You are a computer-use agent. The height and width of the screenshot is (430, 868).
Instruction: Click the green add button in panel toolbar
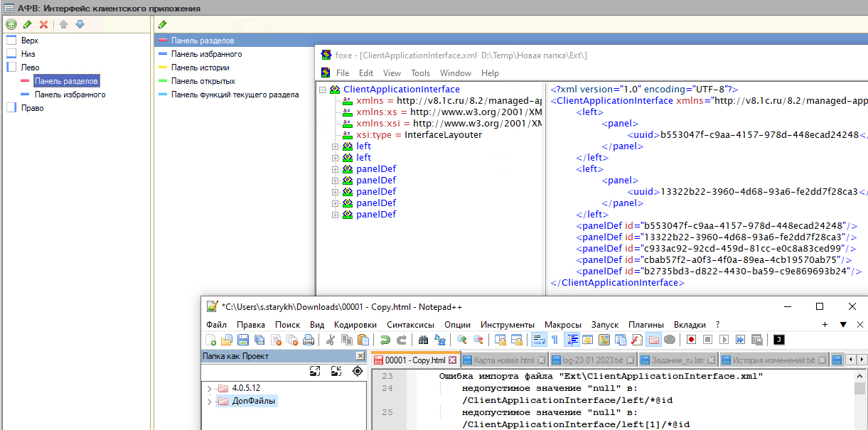[x=11, y=24]
